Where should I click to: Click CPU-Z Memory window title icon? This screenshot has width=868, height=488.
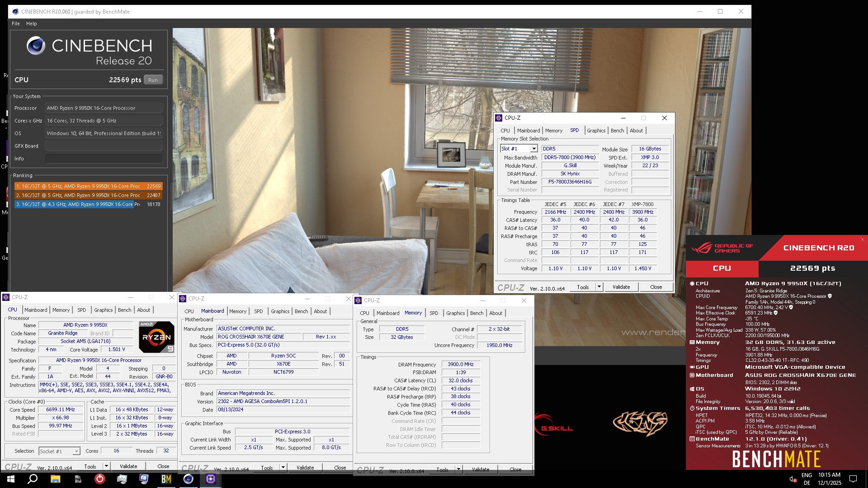click(358, 300)
